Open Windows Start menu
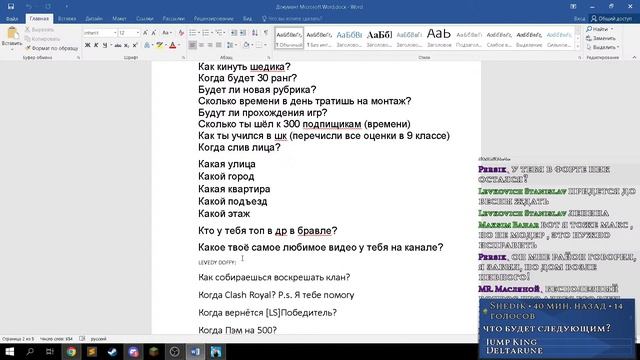Image resolution: width=640 pixels, height=360 pixels. tap(9, 351)
